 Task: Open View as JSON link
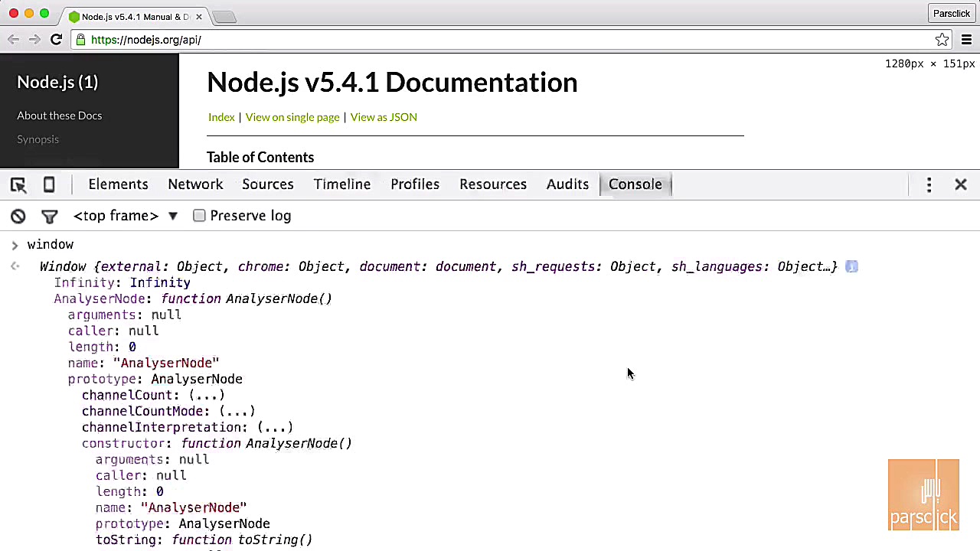384,117
